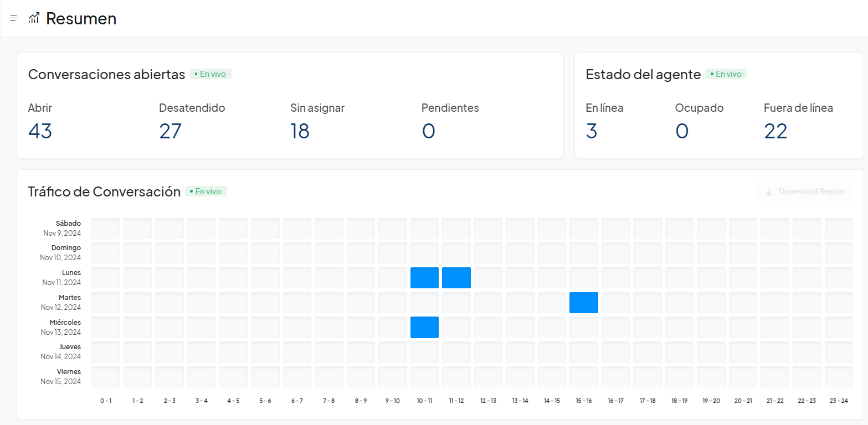Click the Tráfico de Conversación heading
This screenshot has width=868, height=425.
(104, 191)
